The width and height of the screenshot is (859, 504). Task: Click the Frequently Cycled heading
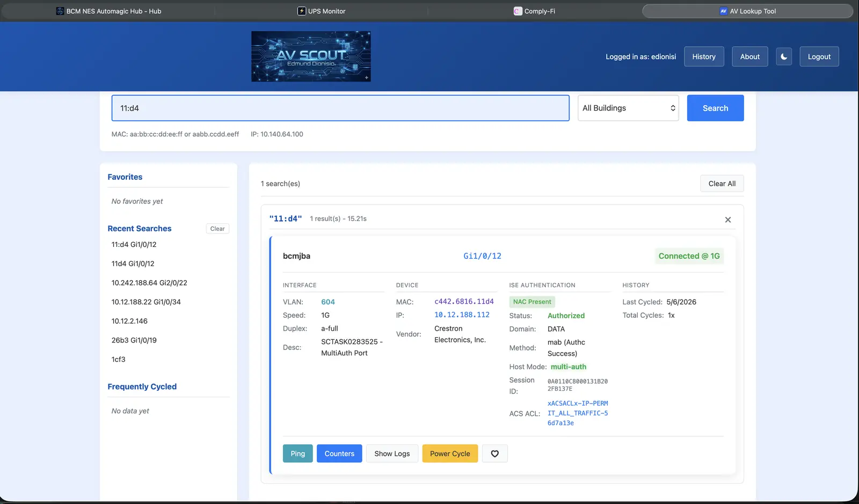pyautogui.click(x=142, y=386)
